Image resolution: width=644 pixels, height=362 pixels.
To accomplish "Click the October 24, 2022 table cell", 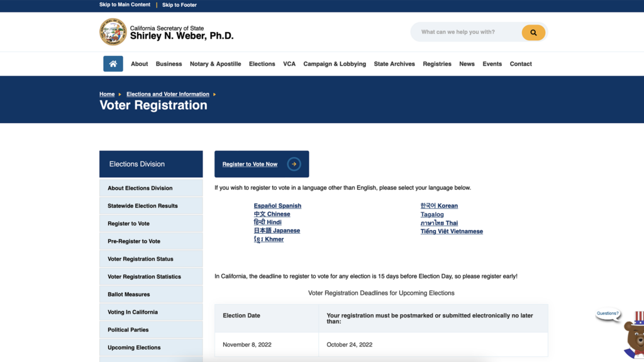I will pos(433,344).
